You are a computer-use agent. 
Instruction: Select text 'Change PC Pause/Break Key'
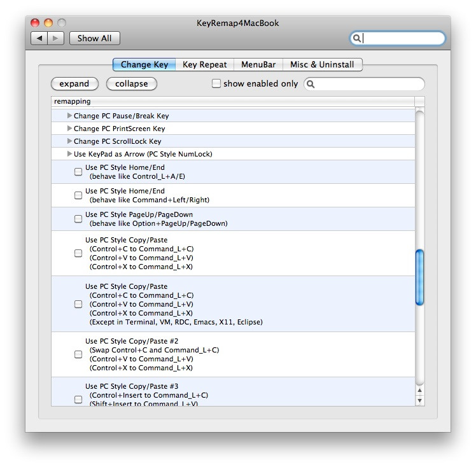tap(121, 116)
